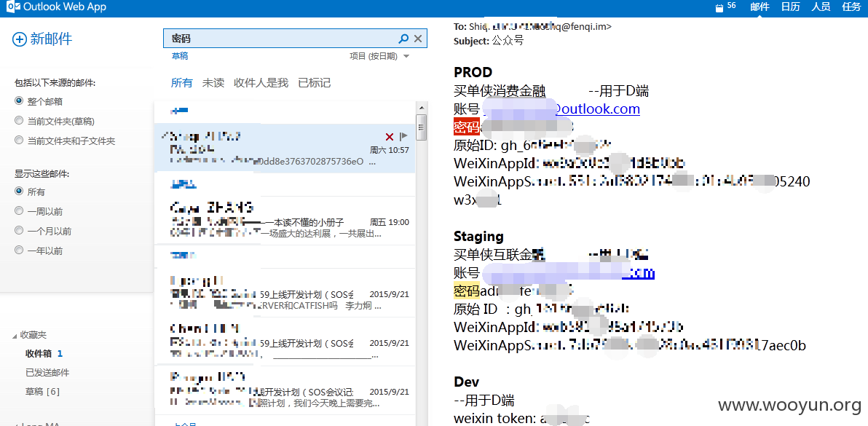Image resolution: width=868 pixels, height=426 pixels.
Task: Select 一年以前 radio option
Action: (20, 250)
